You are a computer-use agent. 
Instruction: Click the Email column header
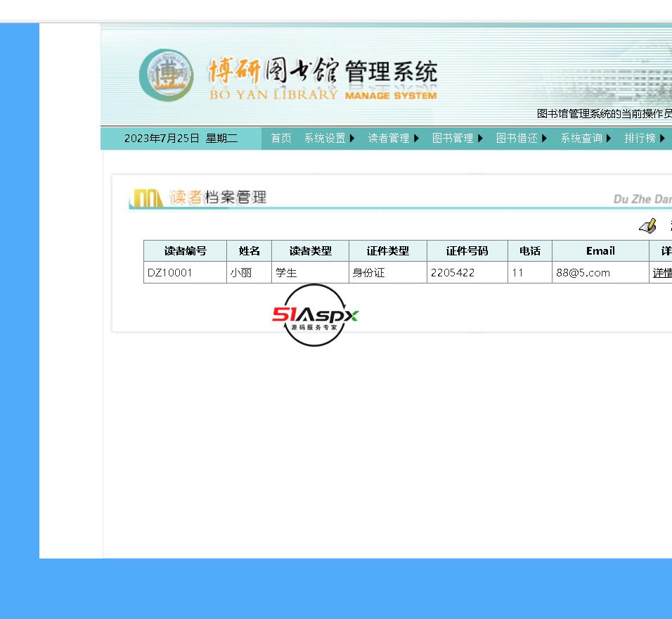600,251
